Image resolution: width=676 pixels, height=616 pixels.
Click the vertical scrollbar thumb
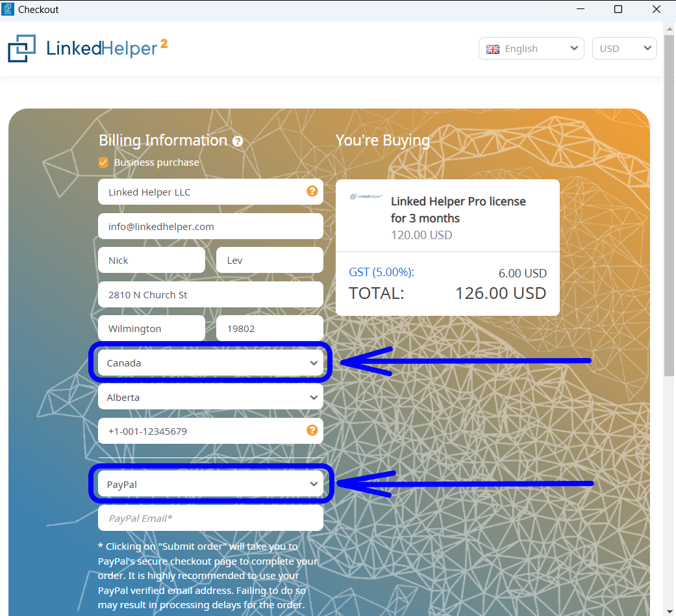(x=669, y=205)
